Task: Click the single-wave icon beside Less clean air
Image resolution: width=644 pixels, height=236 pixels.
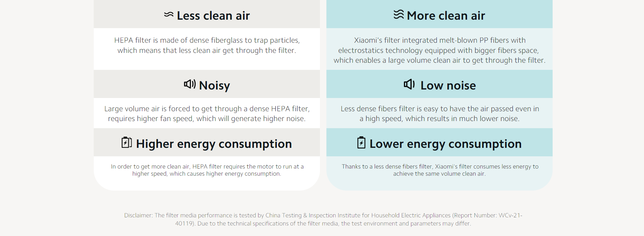Action: click(169, 15)
